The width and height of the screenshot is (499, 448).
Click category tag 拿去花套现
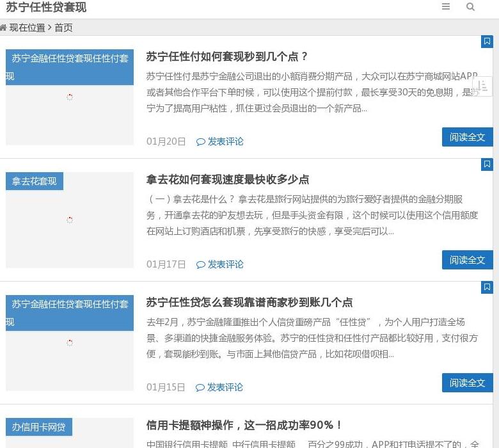pos(35,181)
